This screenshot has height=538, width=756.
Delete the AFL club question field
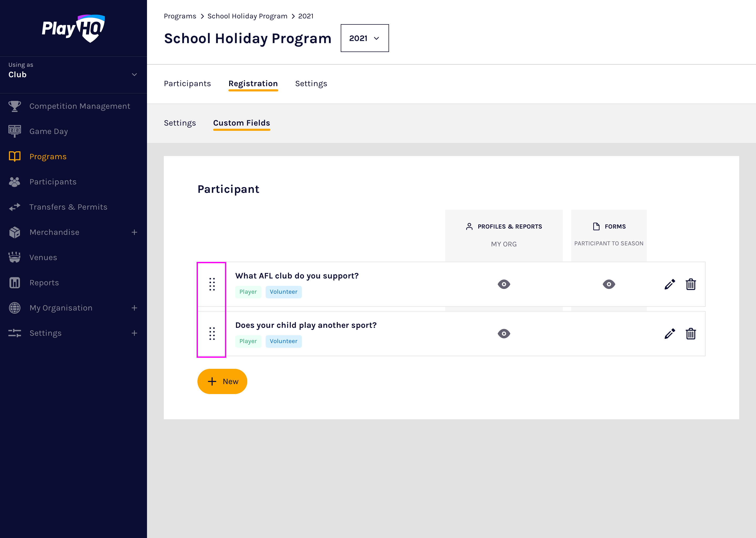[x=690, y=284]
